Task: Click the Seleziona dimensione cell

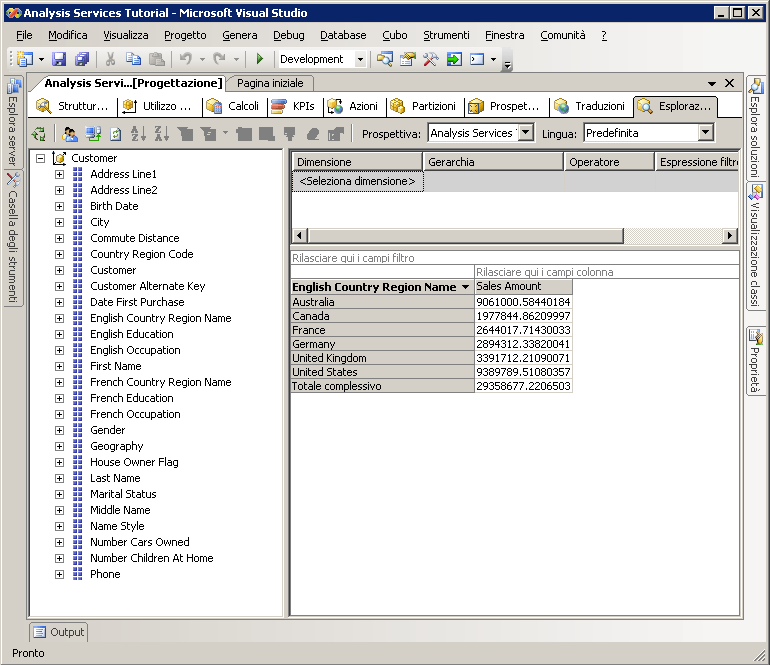Action: [357, 181]
